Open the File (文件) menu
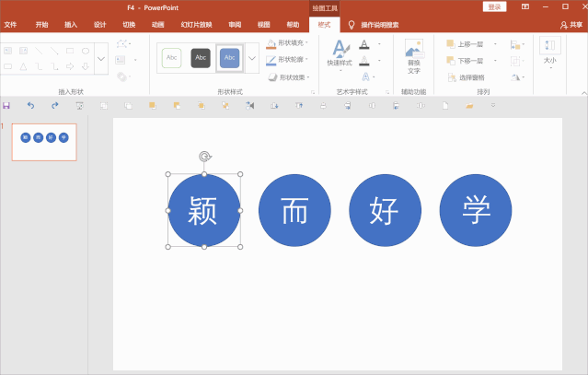 pyautogui.click(x=11, y=25)
